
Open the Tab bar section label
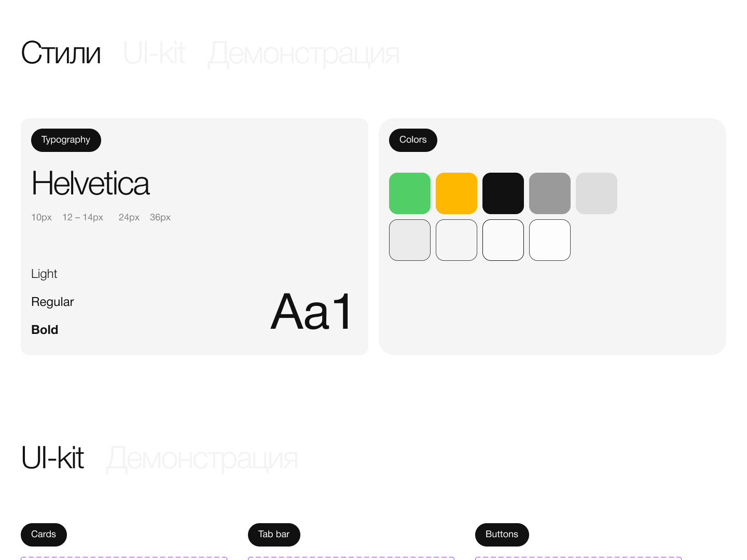click(274, 535)
